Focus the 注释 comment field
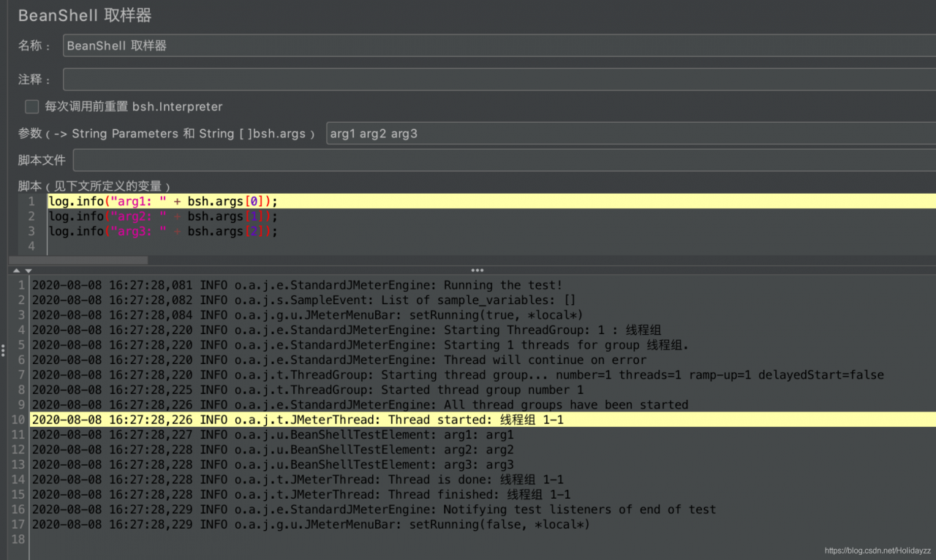 point(497,79)
